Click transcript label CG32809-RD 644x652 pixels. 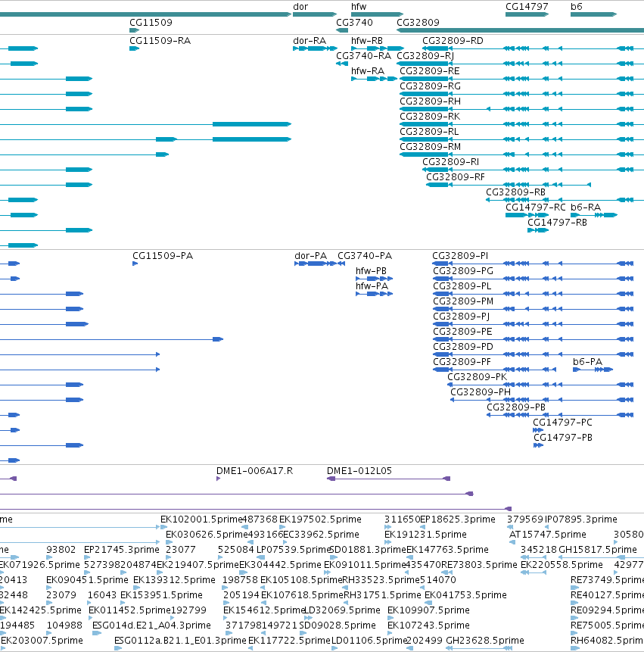(453, 41)
